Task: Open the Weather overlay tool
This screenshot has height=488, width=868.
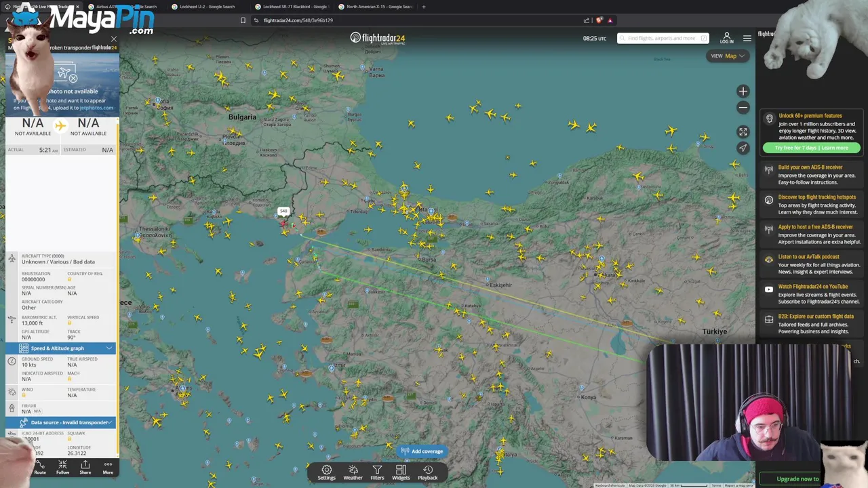Action: coord(353,472)
